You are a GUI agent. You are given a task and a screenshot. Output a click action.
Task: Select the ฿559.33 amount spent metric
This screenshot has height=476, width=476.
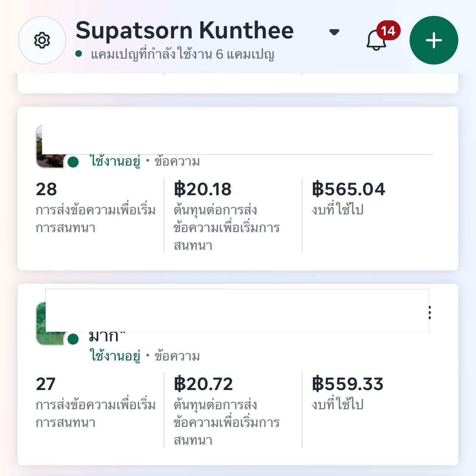tap(348, 384)
